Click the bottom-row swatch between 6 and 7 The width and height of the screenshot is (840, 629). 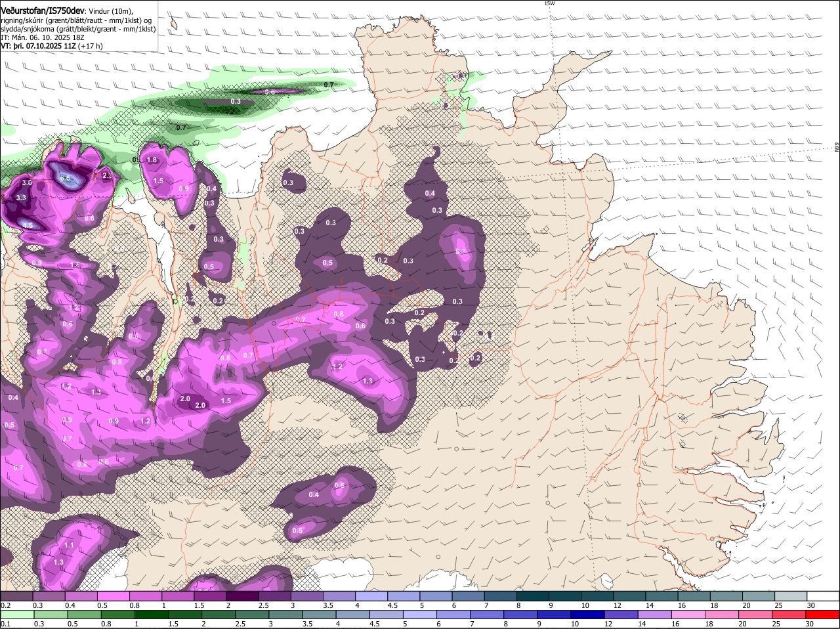455,615
